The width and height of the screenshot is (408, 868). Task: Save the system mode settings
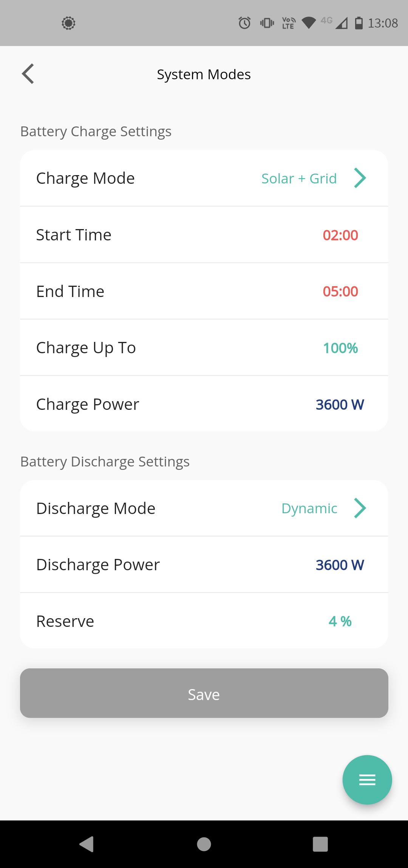[x=204, y=693]
